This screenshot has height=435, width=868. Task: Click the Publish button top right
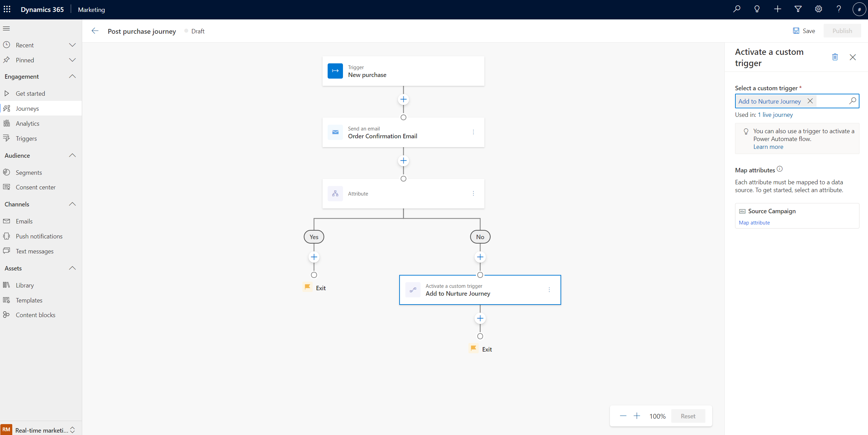coord(842,31)
